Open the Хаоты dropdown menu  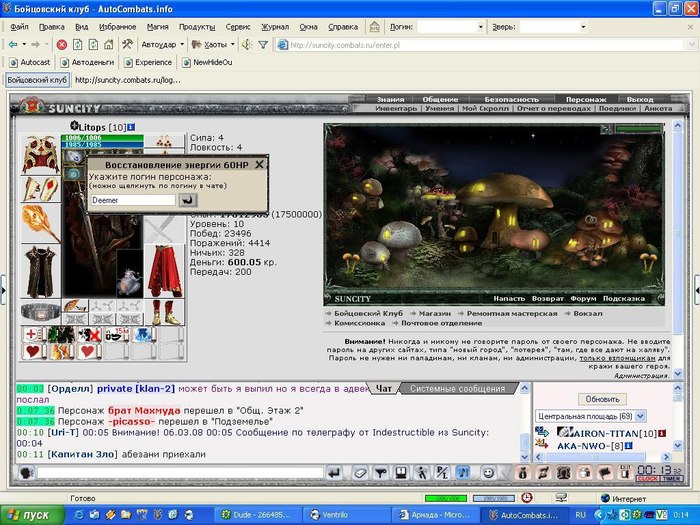tap(233, 45)
